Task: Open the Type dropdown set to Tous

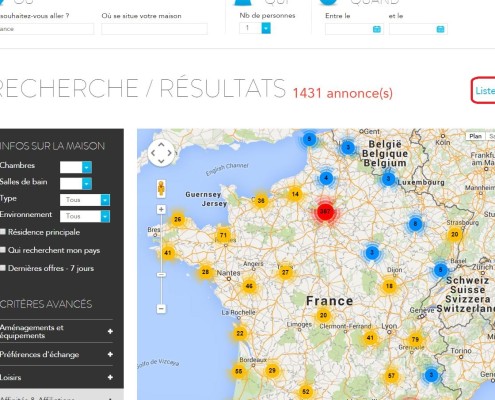Action: tap(85, 200)
